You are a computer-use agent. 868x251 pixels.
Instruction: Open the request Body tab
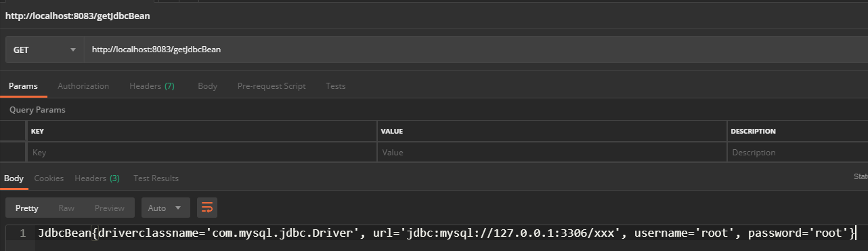(x=207, y=86)
